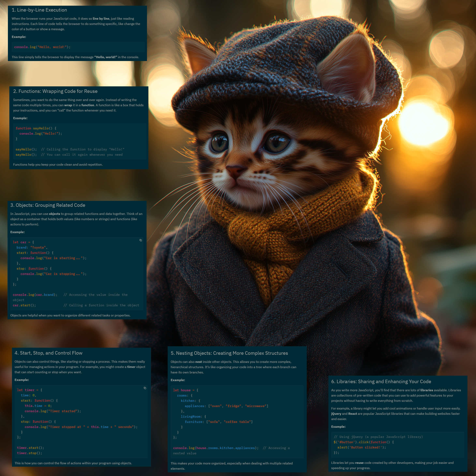Click the sentence "This is how you can control the flow"
Image resolution: width=476 pixels, height=476 pixels.
73,463
